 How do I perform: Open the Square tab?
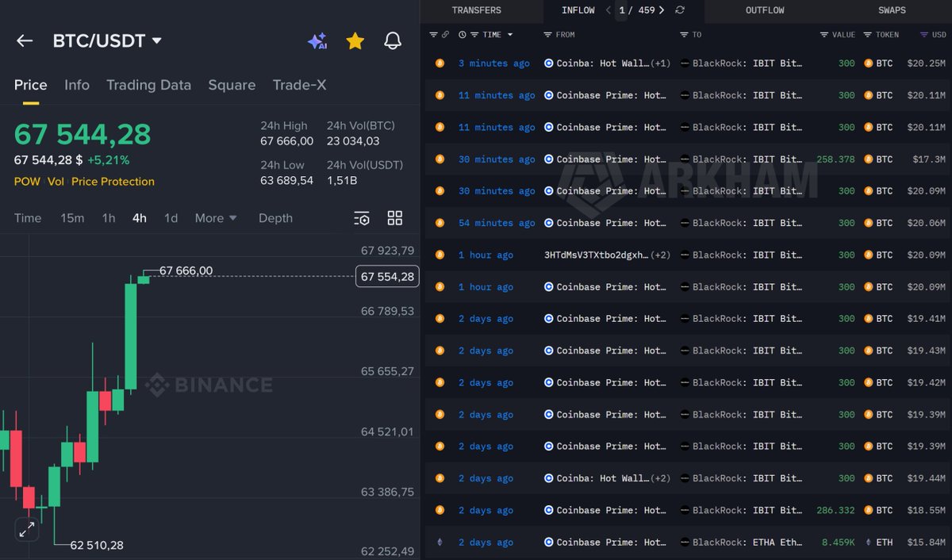(x=232, y=85)
